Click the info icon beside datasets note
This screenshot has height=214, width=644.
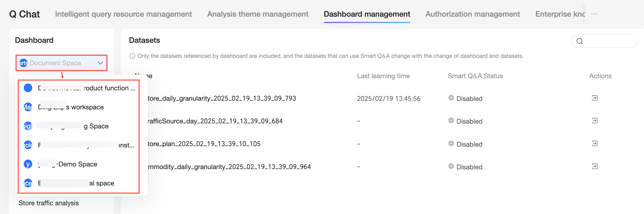tap(132, 56)
